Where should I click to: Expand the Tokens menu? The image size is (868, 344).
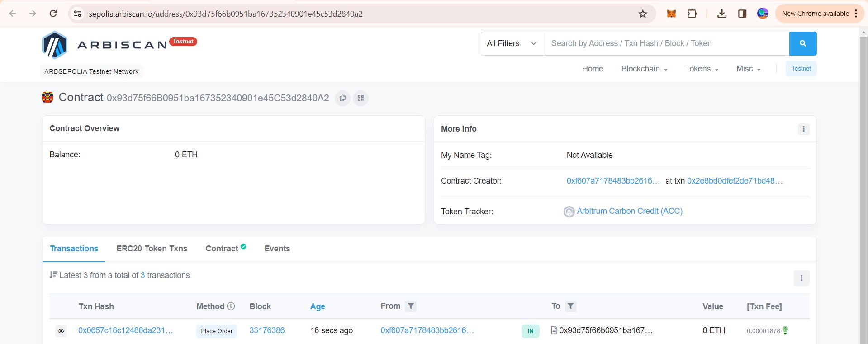click(702, 69)
